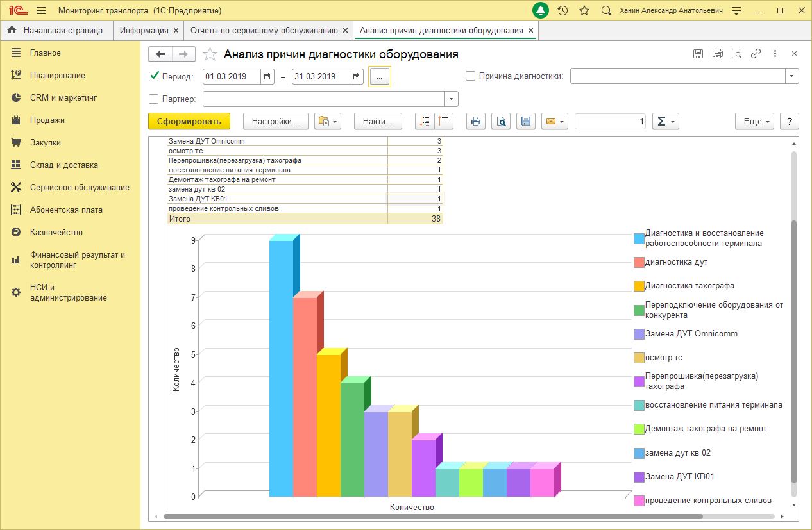This screenshot has width=812, height=530.
Task: Open the send by email dropdown
Action: 555,121
